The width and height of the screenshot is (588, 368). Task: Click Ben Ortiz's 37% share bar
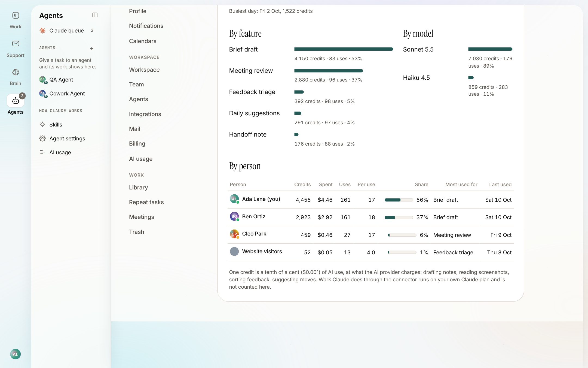pyautogui.click(x=399, y=217)
